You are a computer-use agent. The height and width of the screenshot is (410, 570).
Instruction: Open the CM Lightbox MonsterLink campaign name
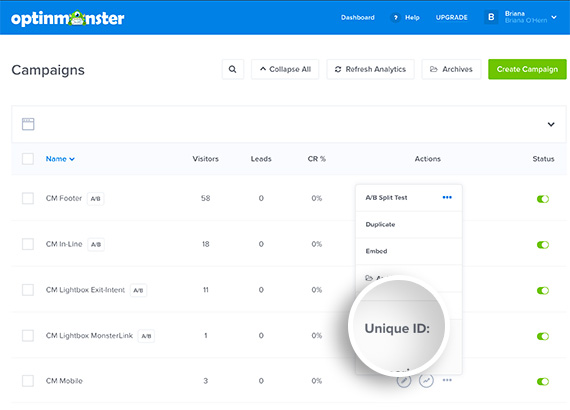click(x=89, y=335)
